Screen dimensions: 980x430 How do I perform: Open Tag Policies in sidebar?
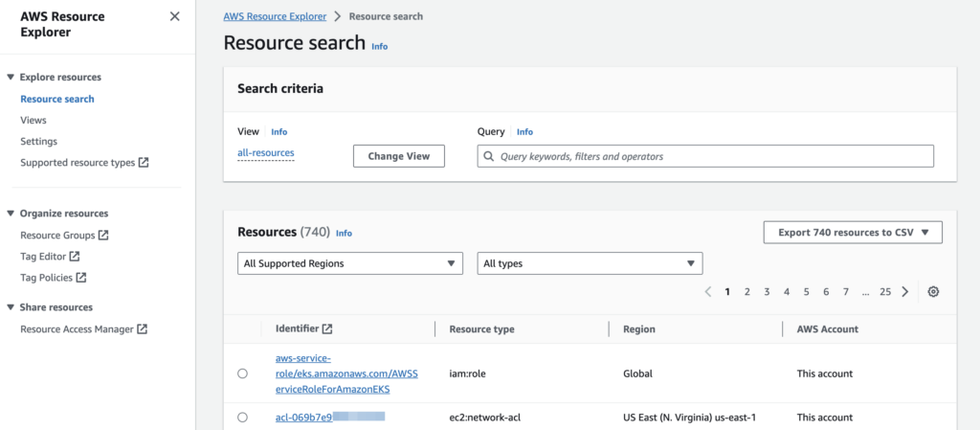point(46,278)
